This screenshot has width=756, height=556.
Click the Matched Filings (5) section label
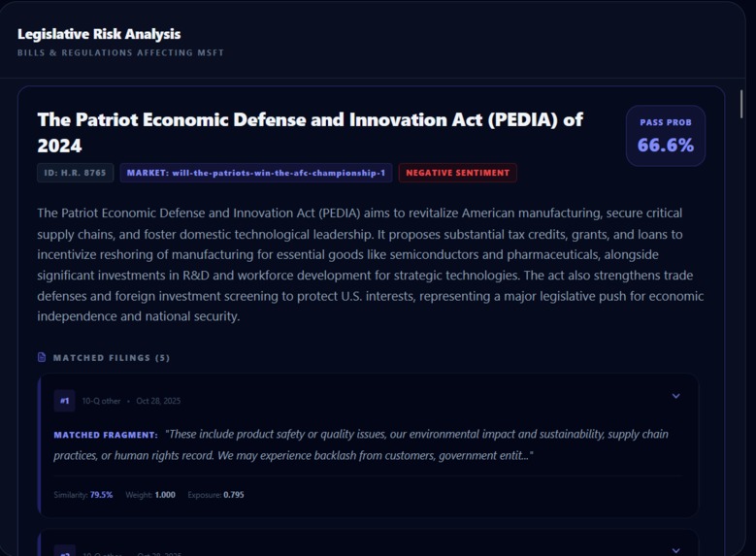(112, 358)
